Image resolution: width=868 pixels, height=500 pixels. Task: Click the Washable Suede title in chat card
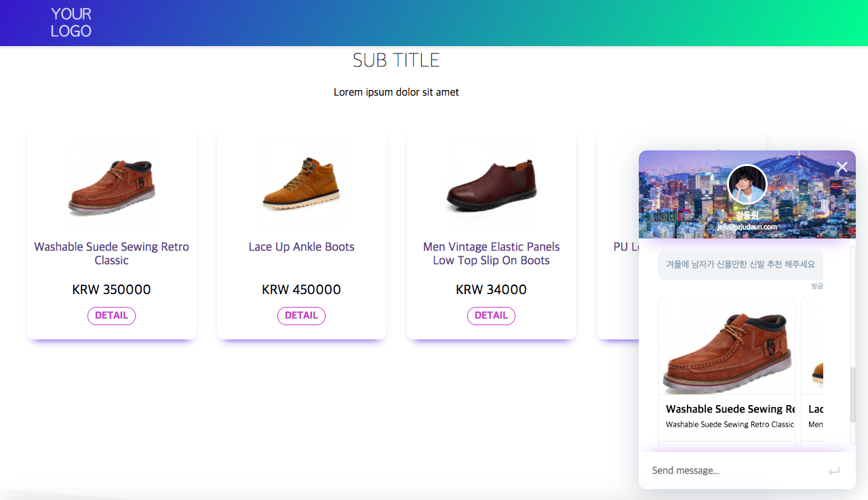(x=730, y=409)
